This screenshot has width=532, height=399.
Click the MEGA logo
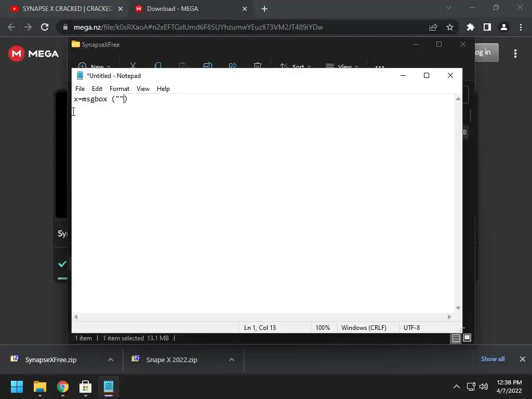(34, 54)
